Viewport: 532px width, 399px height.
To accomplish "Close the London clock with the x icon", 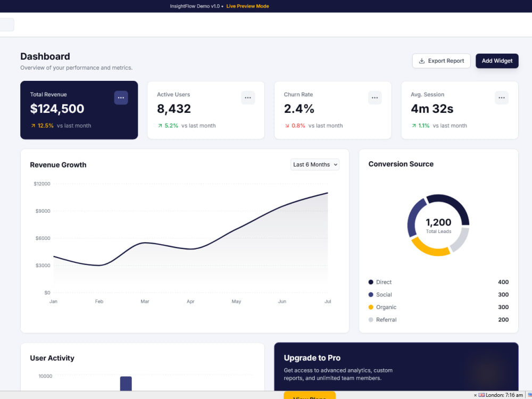I will (475, 395).
